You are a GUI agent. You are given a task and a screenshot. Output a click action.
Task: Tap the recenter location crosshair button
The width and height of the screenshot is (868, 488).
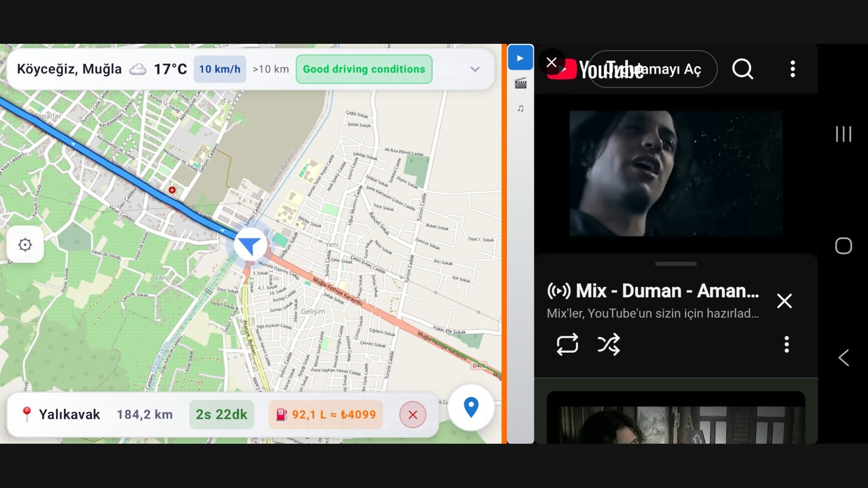pyautogui.click(x=25, y=244)
